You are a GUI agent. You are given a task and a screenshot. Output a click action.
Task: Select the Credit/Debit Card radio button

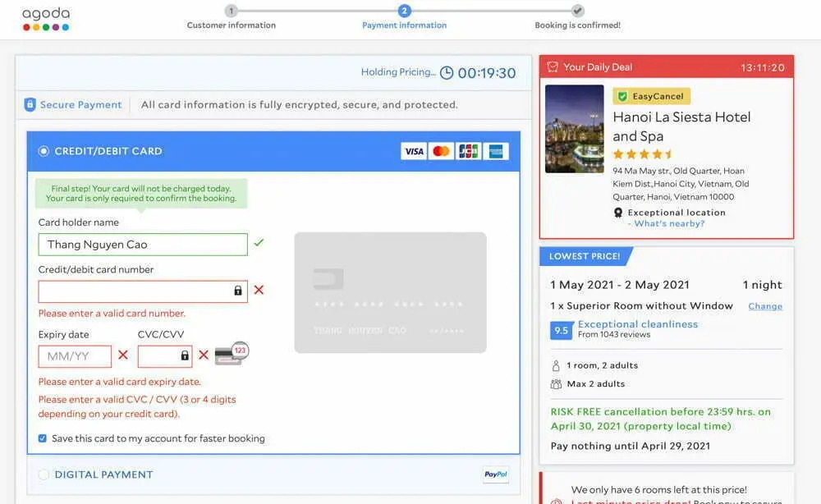coord(44,151)
